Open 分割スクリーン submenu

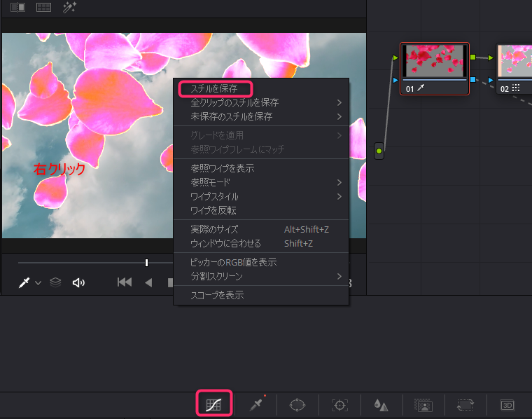click(261, 276)
